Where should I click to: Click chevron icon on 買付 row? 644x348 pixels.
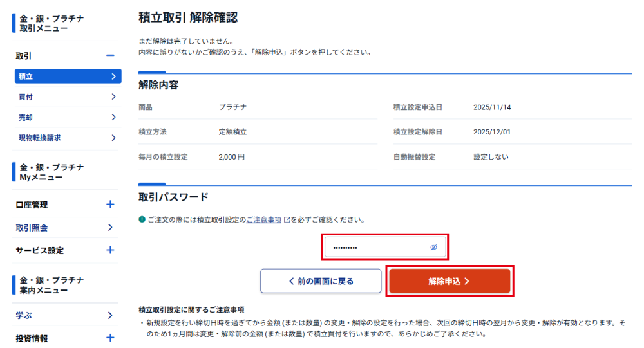(x=113, y=97)
